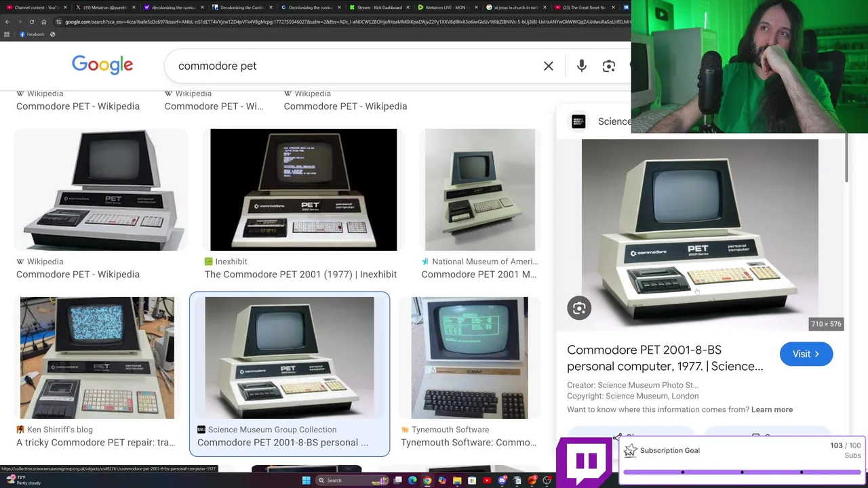The width and height of the screenshot is (868, 488).
Task: Click the Creator: Science Museum Photo text
Action: pos(633,385)
